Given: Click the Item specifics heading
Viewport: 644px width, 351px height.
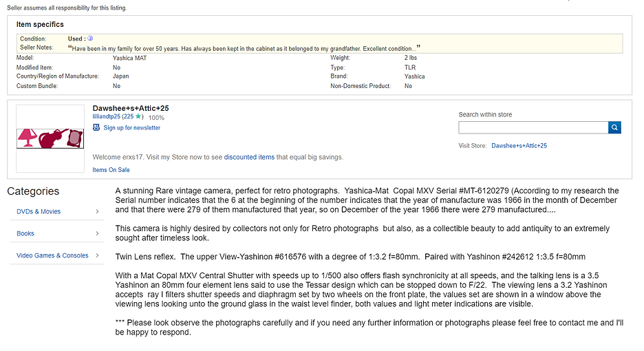Looking at the screenshot, I should [40, 24].
